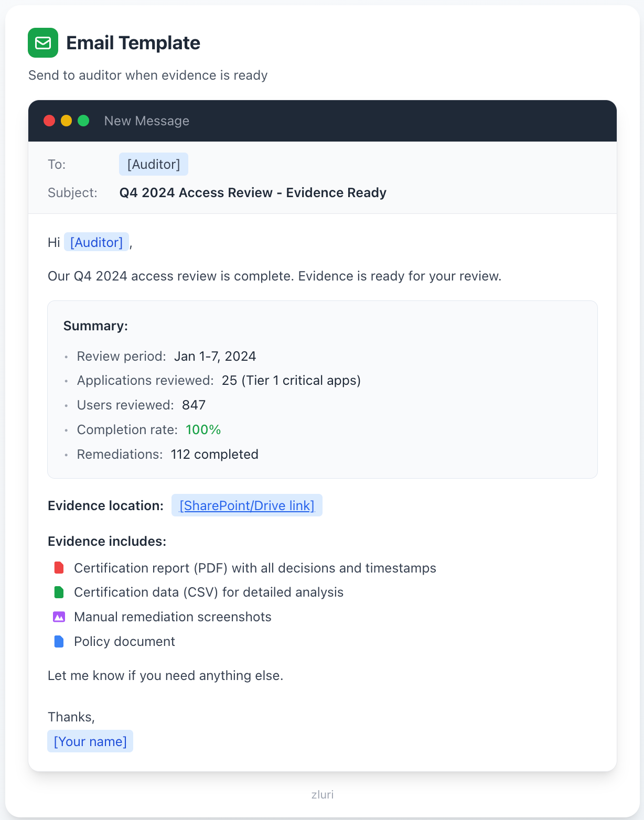Click the zluri footer text

point(323,794)
